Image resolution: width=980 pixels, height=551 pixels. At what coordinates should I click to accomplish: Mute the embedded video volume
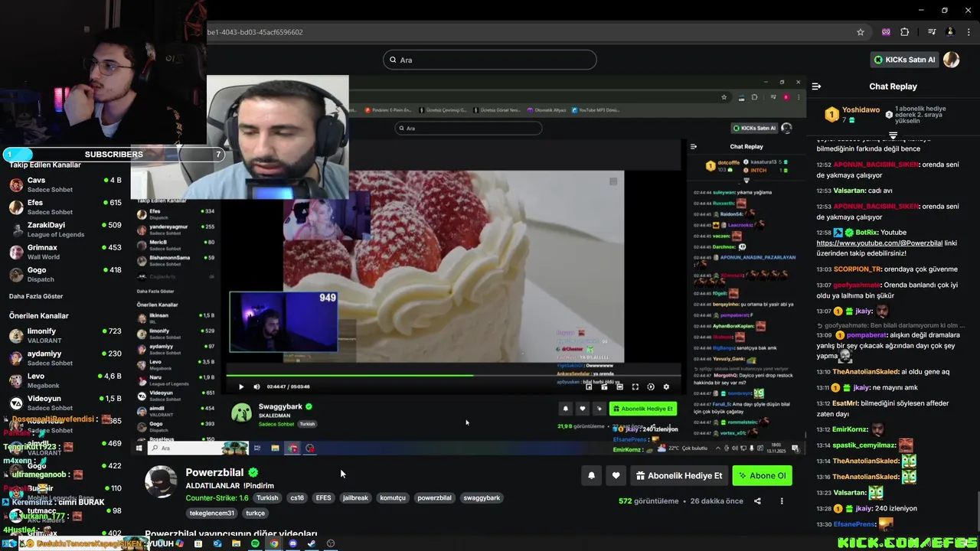coord(256,386)
